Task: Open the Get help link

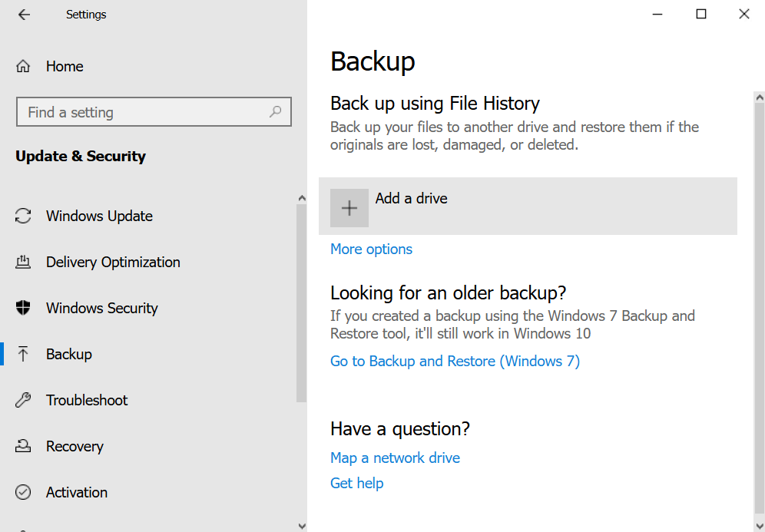Action: click(x=356, y=484)
